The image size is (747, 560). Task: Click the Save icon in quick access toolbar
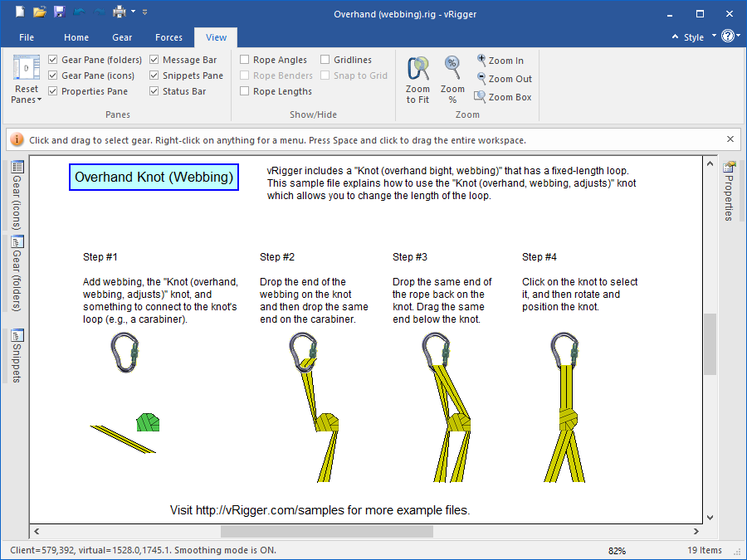pyautogui.click(x=58, y=11)
